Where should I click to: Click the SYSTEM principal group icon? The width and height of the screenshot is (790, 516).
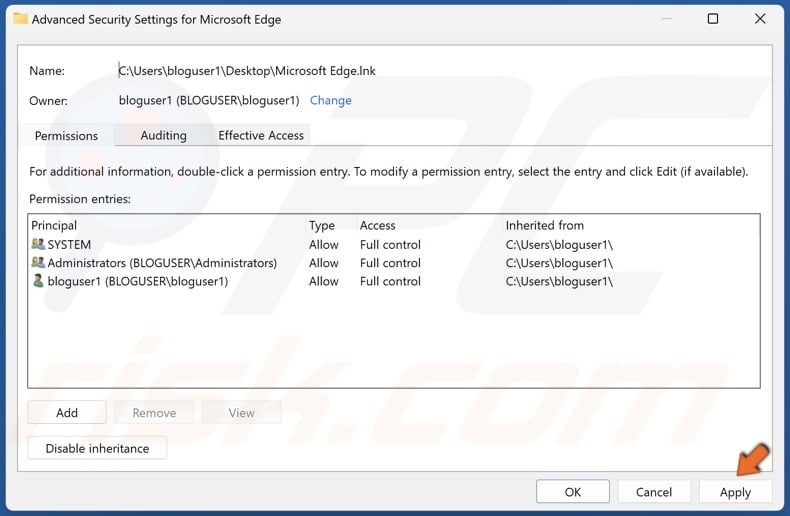tap(38, 245)
